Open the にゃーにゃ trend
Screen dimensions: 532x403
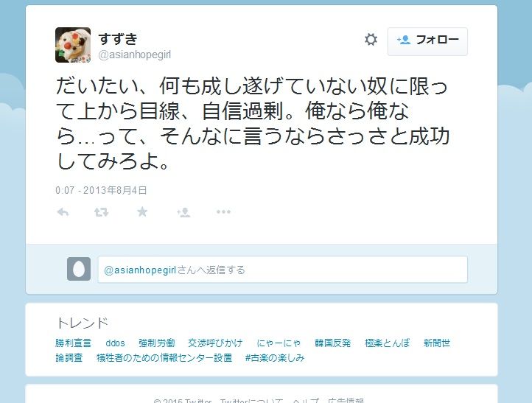coord(279,343)
